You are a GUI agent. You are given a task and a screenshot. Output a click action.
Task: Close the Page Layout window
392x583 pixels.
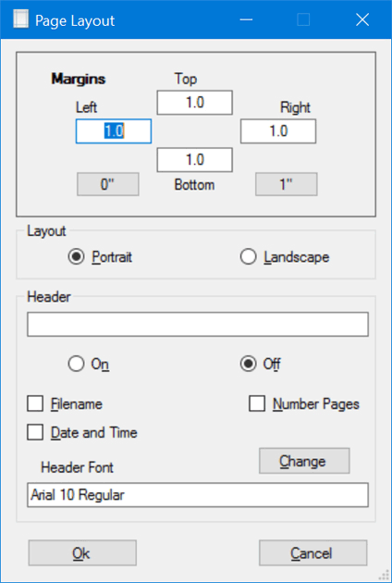tap(362, 19)
